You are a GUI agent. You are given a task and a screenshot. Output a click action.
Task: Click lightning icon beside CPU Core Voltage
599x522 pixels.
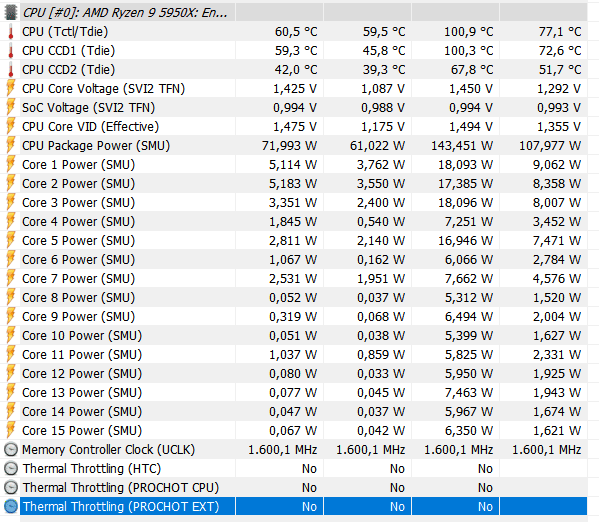coord(11,88)
